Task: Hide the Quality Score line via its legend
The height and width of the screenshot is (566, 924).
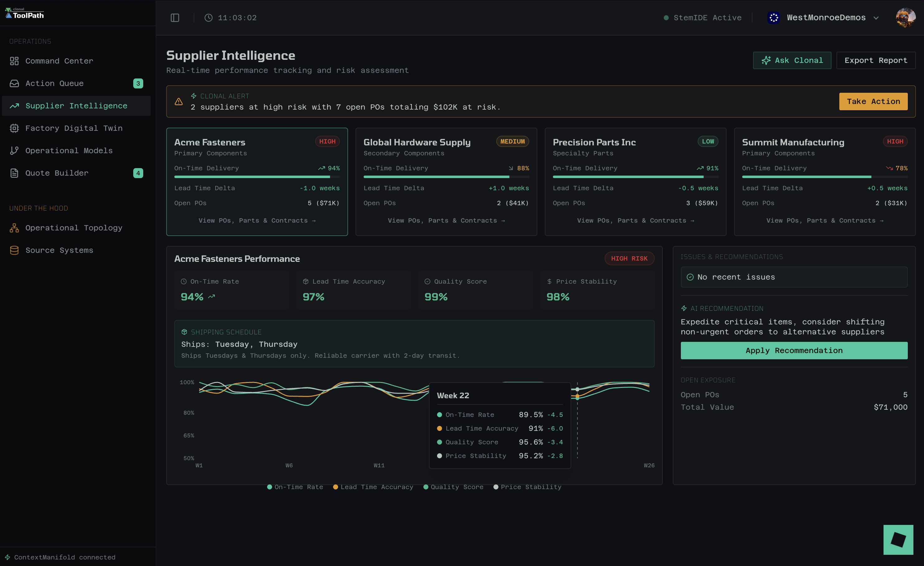Action: [453, 487]
